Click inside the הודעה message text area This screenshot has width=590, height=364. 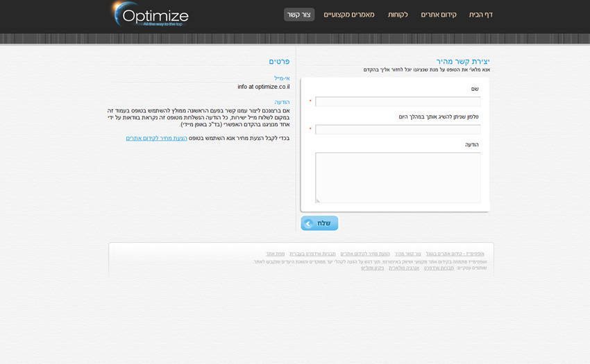click(397, 177)
